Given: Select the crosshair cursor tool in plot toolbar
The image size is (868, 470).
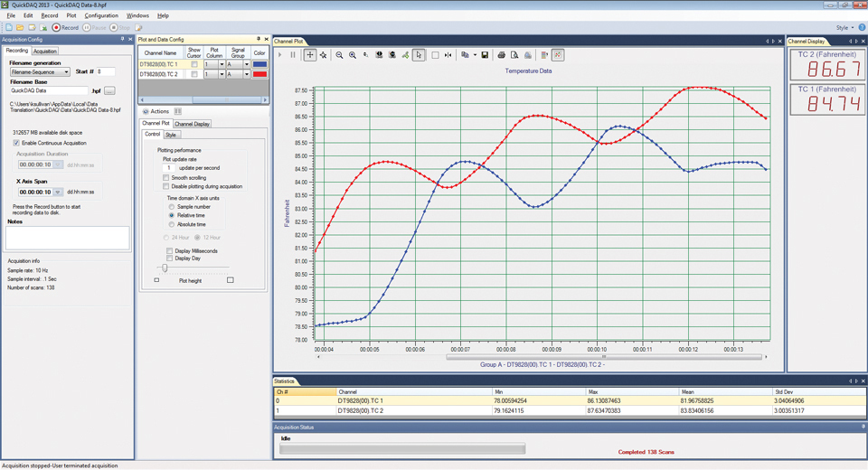Looking at the screenshot, I should click(x=310, y=55).
